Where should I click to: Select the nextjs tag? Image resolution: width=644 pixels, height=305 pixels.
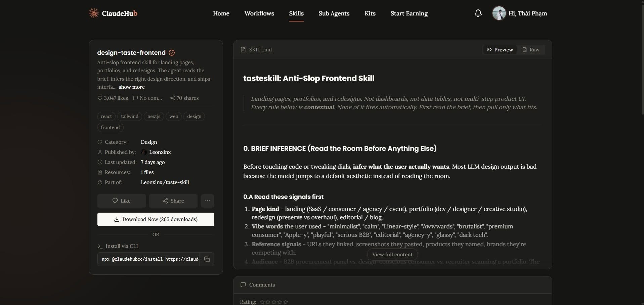tap(154, 116)
